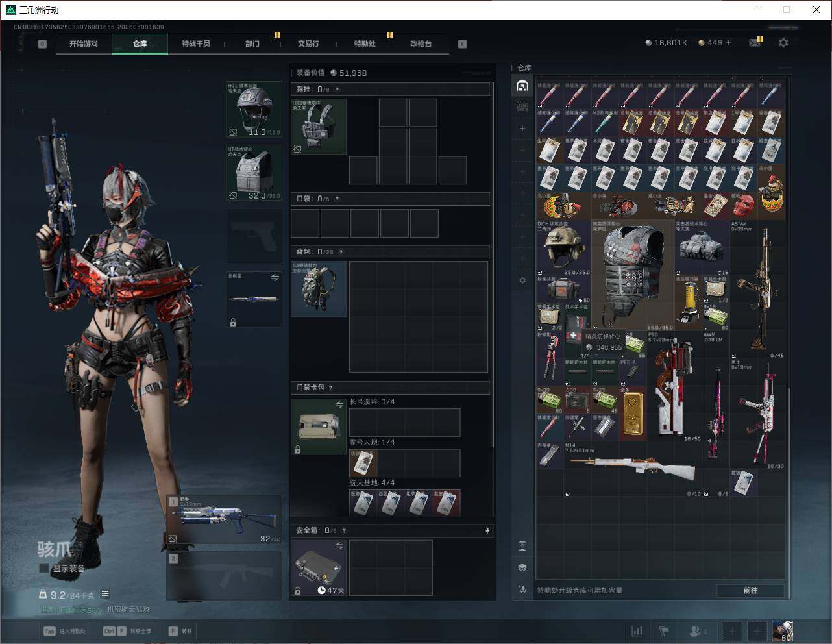The width and height of the screenshot is (832, 644).
Task: Click the GA field backpack icon
Action: pos(319,289)
